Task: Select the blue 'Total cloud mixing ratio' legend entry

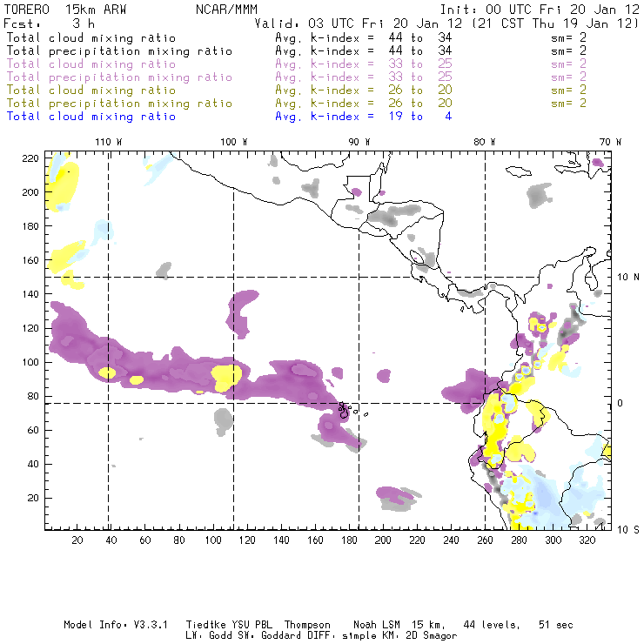Action: point(91,117)
